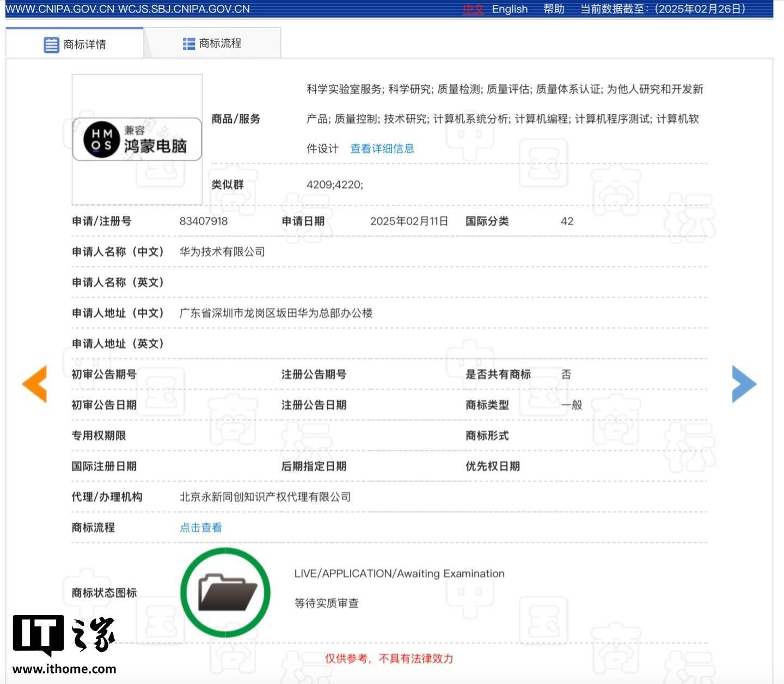Click the 等待实质审查 status text

point(327,603)
